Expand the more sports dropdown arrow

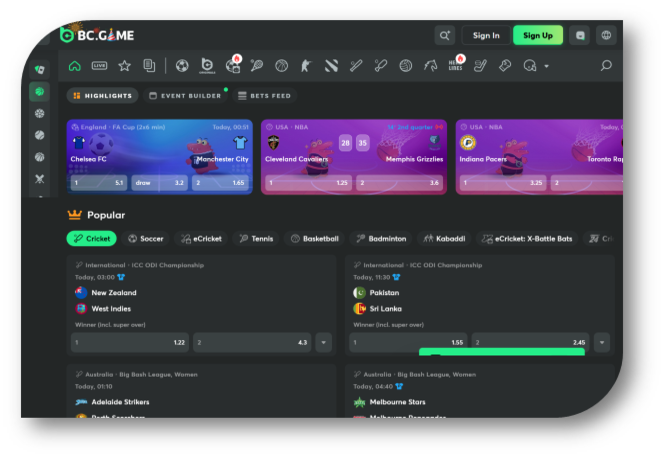pyautogui.click(x=547, y=67)
